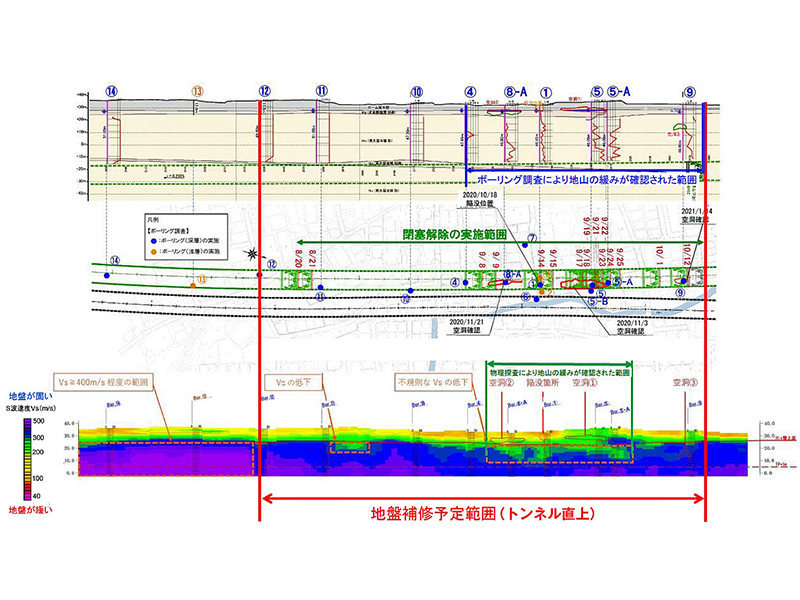800x600 pixels.
Task: Select borehole label ⑭ at the top
Action: pyautogui.click(x=112, y=91)
